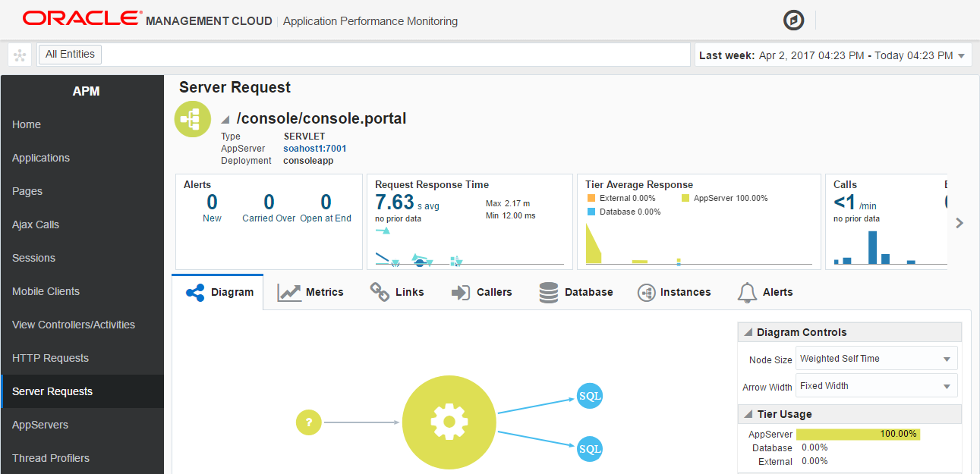The width and height of the screenshot is (980, 474).
Task: Switch to the Database tab
Action: tap(575, 292)
